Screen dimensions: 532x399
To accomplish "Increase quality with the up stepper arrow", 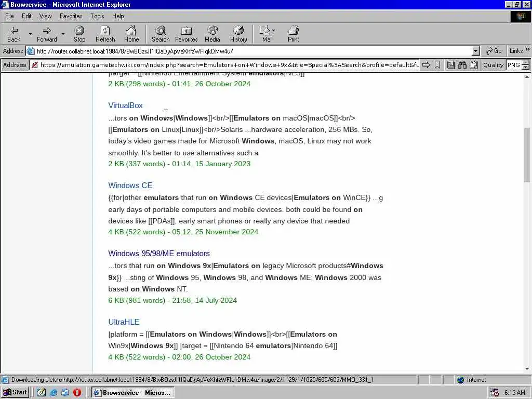I will [526, 63].
